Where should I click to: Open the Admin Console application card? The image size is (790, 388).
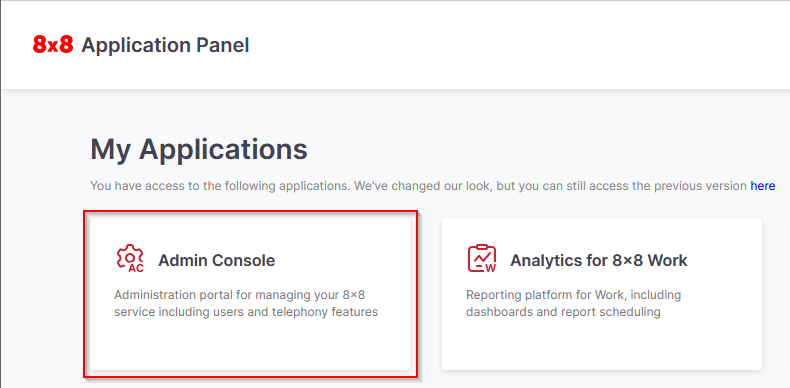click(x=250, y=294)
